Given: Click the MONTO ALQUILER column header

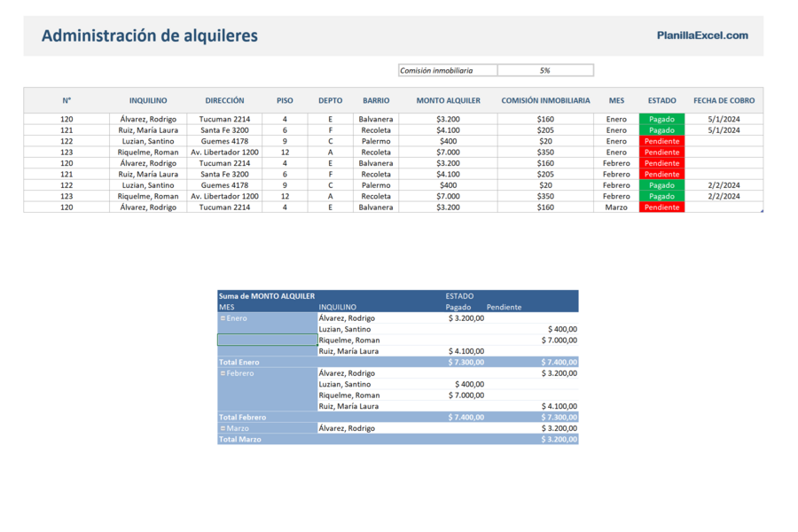Looking at the screenshot, I should pyautogui.click(x=448, y=101).
